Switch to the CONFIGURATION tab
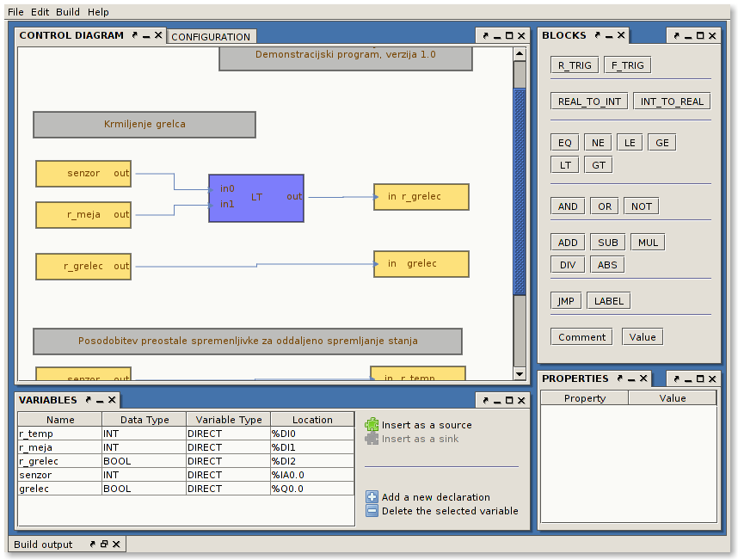 coord(211,37)
